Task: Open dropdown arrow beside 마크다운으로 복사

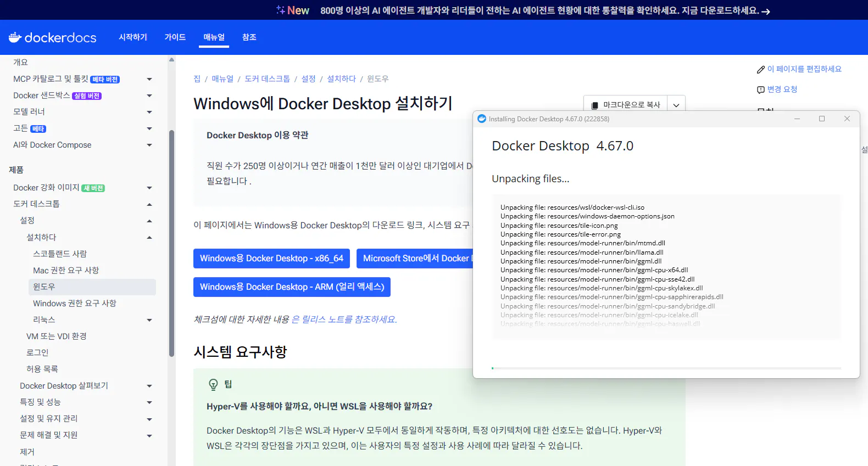Action: tap(676, 105)
